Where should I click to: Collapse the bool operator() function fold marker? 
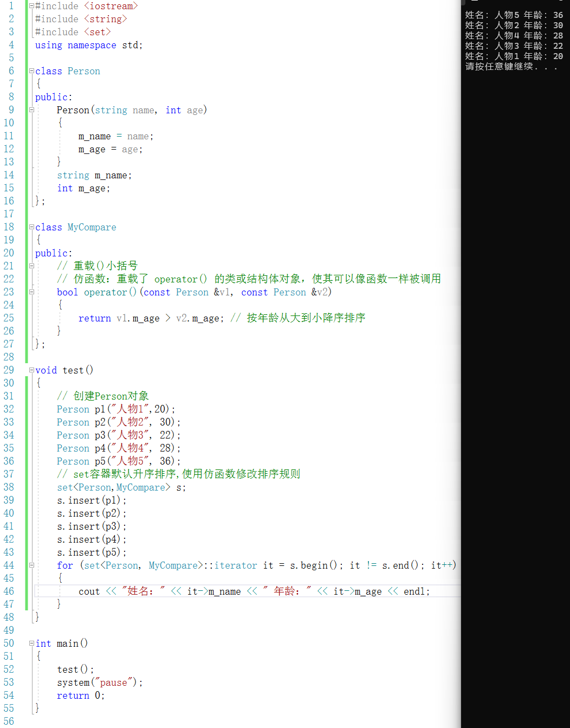[x=31, y=292]
